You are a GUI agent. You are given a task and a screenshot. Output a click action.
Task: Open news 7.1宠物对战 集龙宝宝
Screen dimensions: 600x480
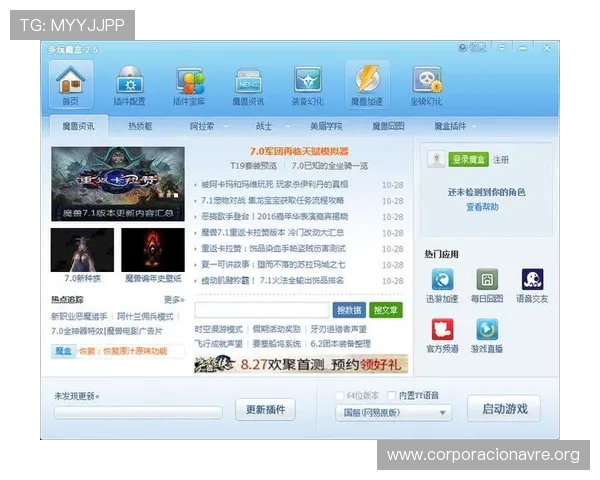[272, 201]
